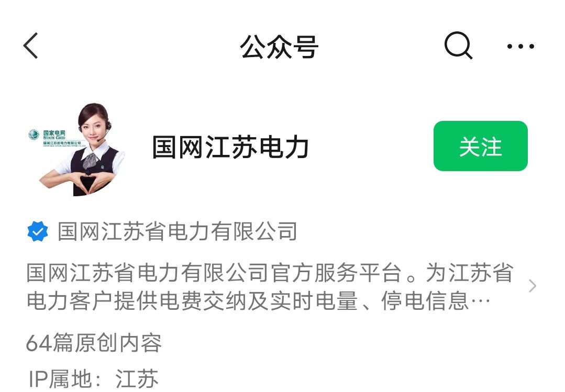Click the blue verified badge icon
This screenshot has height=392, width=565.
coord(38,231)
